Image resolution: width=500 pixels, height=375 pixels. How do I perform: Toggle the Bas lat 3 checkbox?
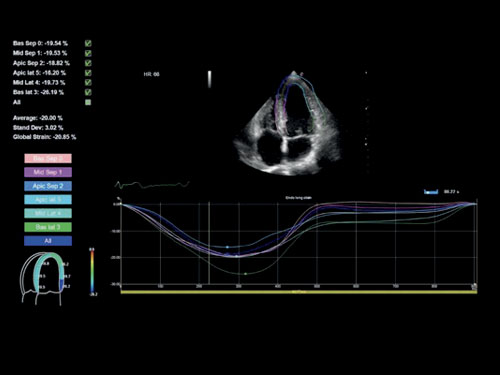coord(88,92)
